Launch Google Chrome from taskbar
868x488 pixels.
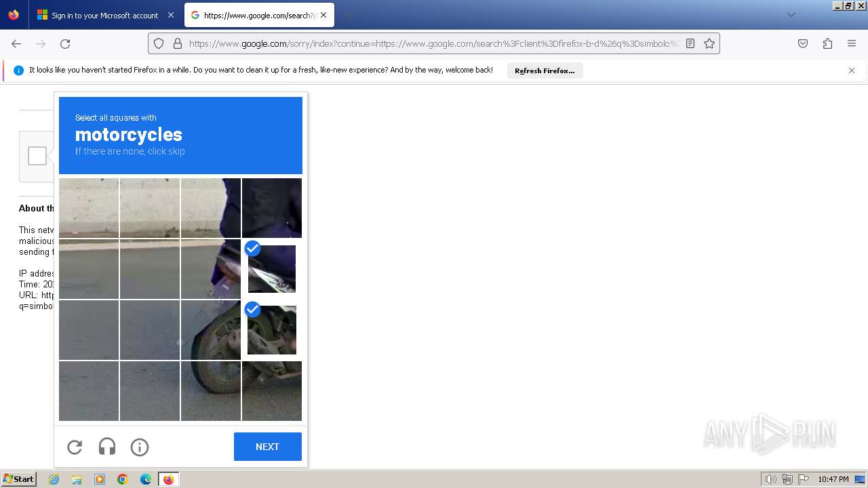[x=123, y=479]
